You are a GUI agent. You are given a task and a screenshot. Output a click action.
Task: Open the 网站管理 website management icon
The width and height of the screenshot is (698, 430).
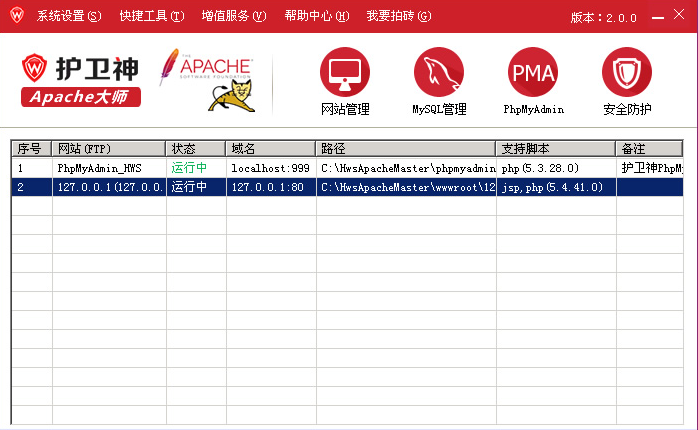pyautogui.click(x=345, y=72)
